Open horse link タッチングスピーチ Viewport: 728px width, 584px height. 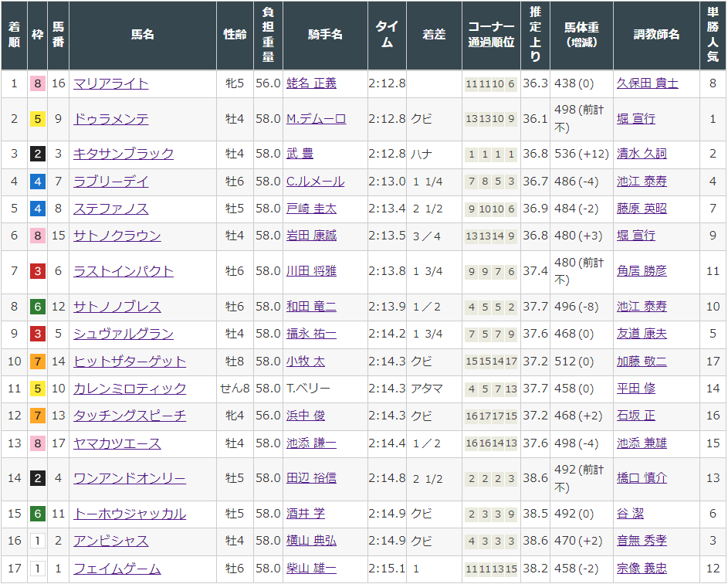pos(130,416)
